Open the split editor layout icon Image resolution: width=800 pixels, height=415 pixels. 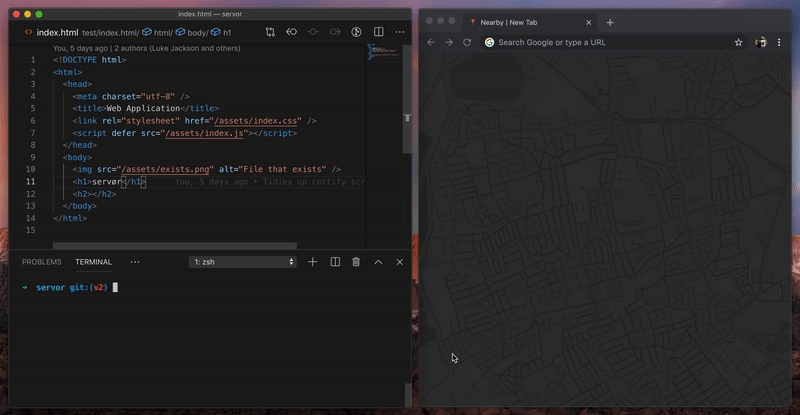tap(378, 33)
